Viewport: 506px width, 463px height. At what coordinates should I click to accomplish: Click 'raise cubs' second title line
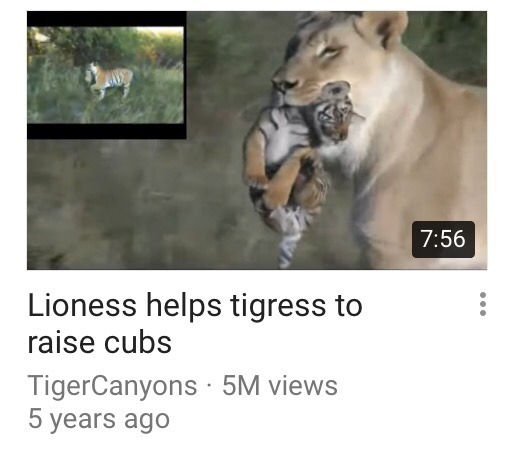(99, 342)
